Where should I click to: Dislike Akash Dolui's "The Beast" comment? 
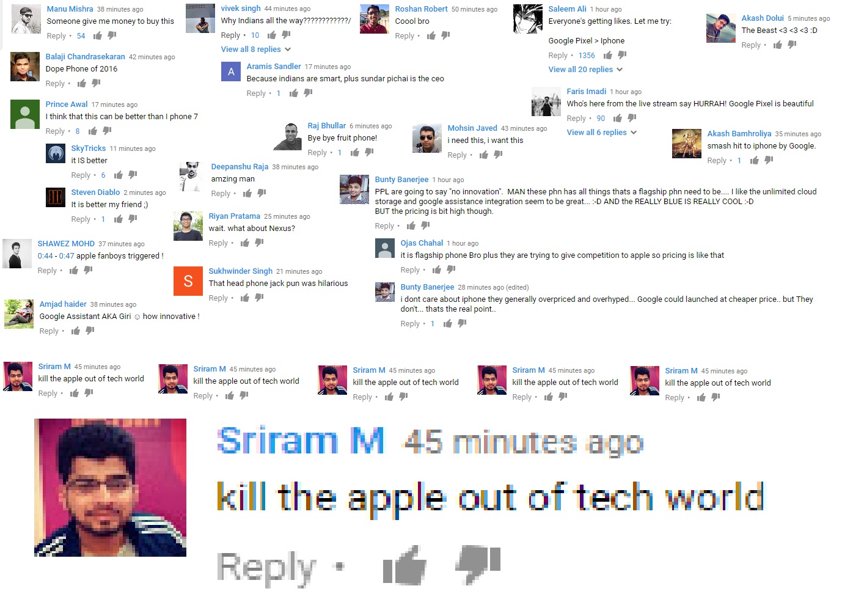pos(792,45)
